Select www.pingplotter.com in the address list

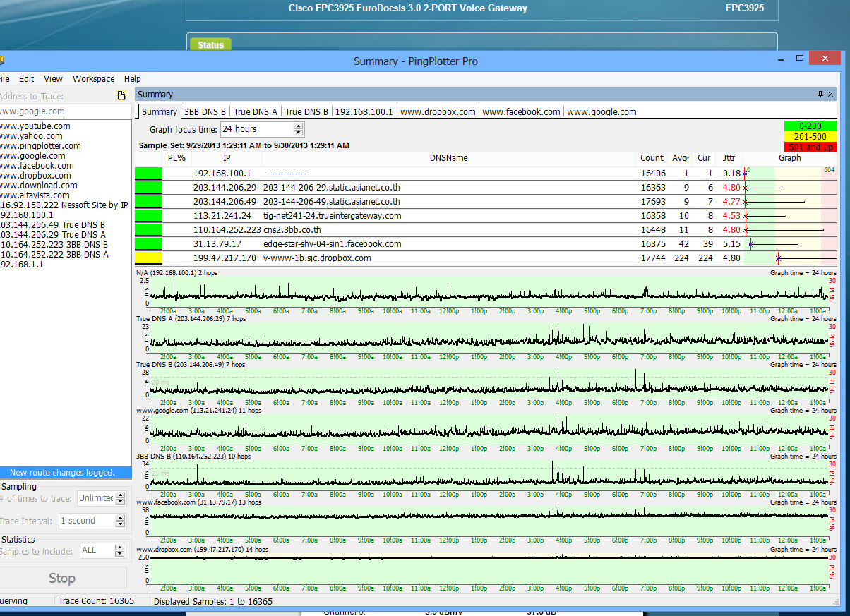[40, 146]
